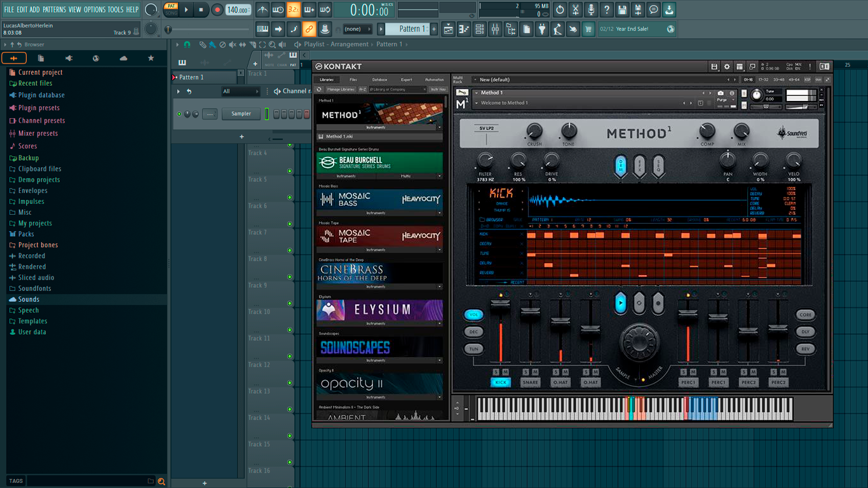Open the TOOLS menu
Screen dimensions: 868x488
116,10
